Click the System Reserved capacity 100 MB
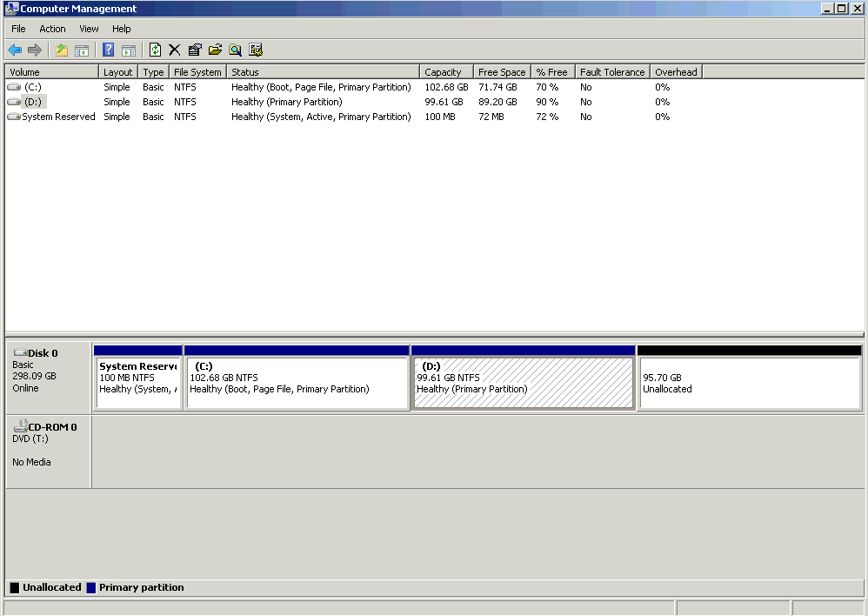 click(440, 117)
